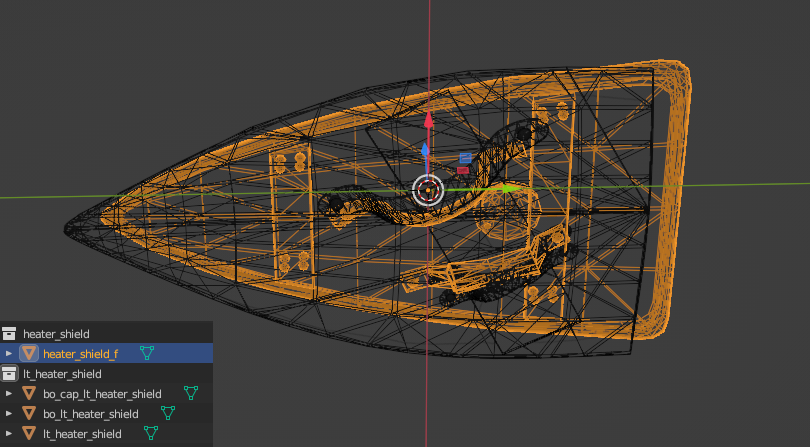Expand the heater_shield_f object
Viewport: 810px width, 447px height.
click(x=9, y=353)
